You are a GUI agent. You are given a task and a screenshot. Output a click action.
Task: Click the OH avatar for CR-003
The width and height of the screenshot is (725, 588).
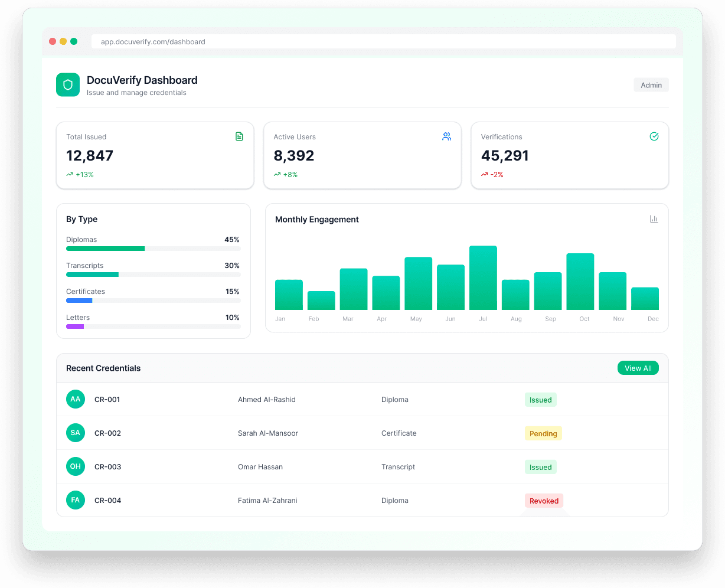coord(76,466)
